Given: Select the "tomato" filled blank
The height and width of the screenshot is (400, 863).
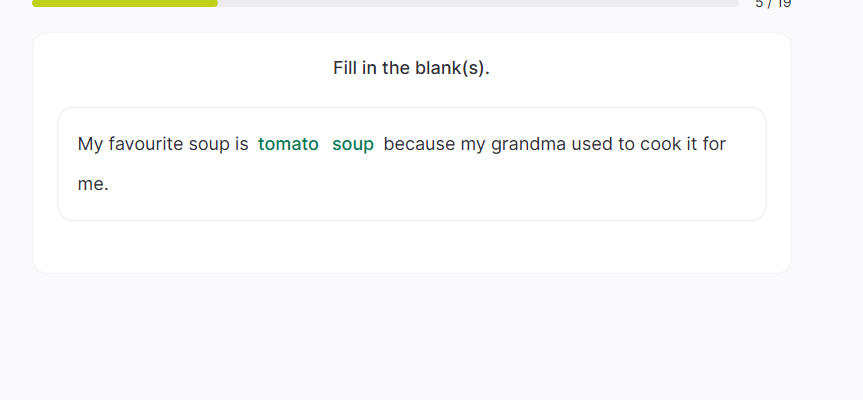Looking at the screenshot, I should [x=288, y=144].
